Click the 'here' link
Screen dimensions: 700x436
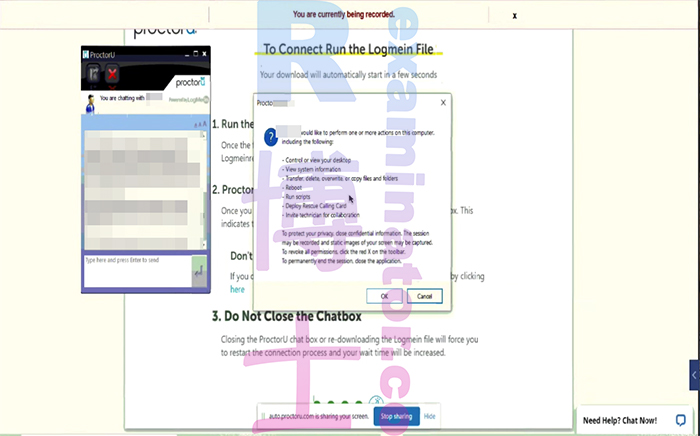[237, 289]
